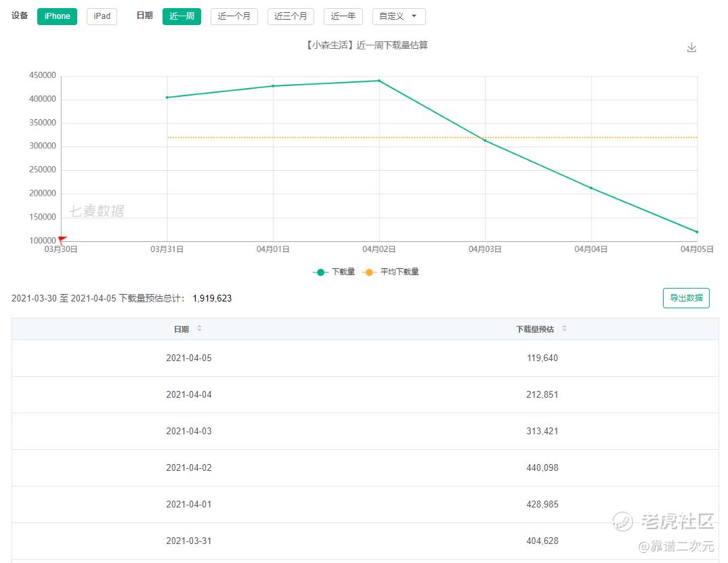Click the 04月05日 data point on chart
The width and height of the screenshot is (728, 563).
pos(697,232)
